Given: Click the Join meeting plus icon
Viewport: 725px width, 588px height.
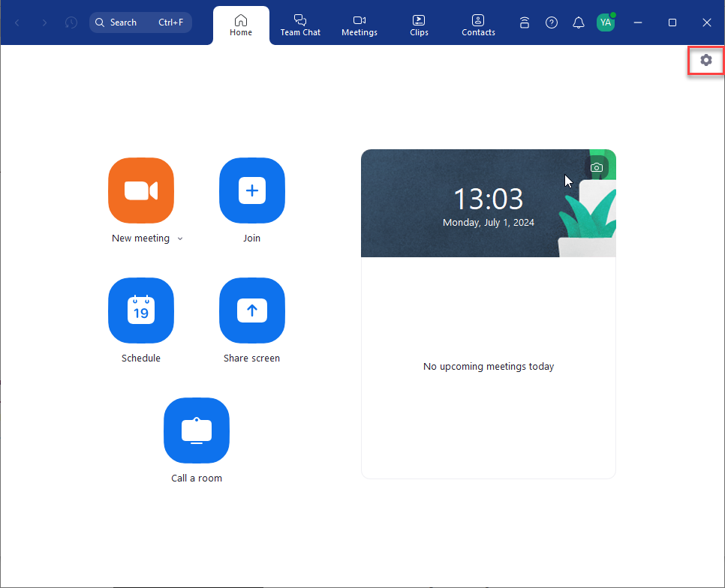Looking at the screenshot, I should pyautogui.click(x=251, y=190).
